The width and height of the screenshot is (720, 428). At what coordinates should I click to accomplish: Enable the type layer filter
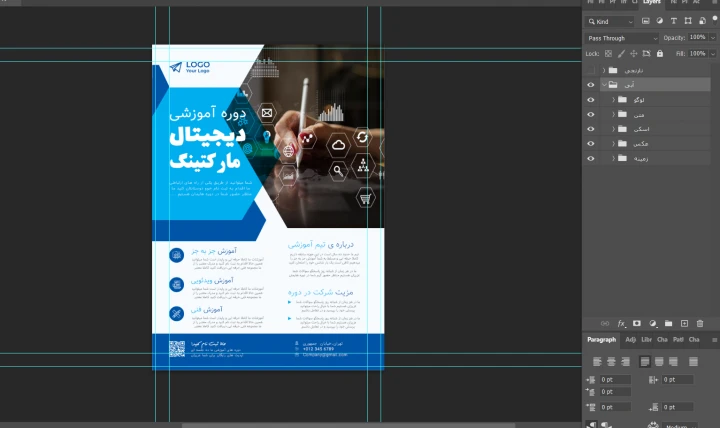(x=674, y=21)
